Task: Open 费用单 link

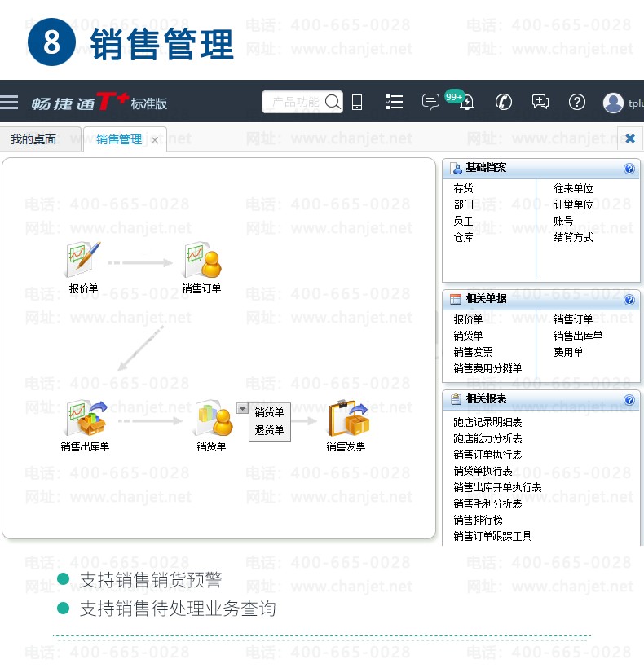Action: coord(568,352)
